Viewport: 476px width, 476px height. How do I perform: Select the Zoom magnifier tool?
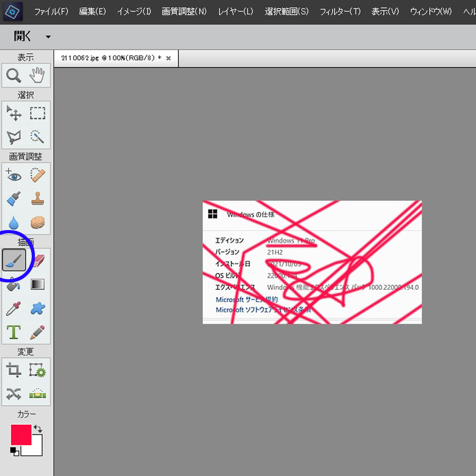[x=14, y=76]
